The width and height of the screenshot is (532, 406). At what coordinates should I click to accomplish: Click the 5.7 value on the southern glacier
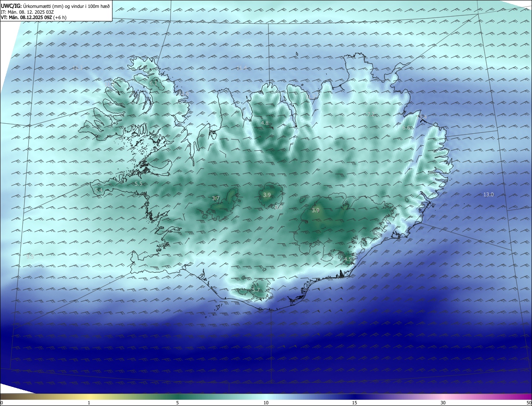pos(256,290)
